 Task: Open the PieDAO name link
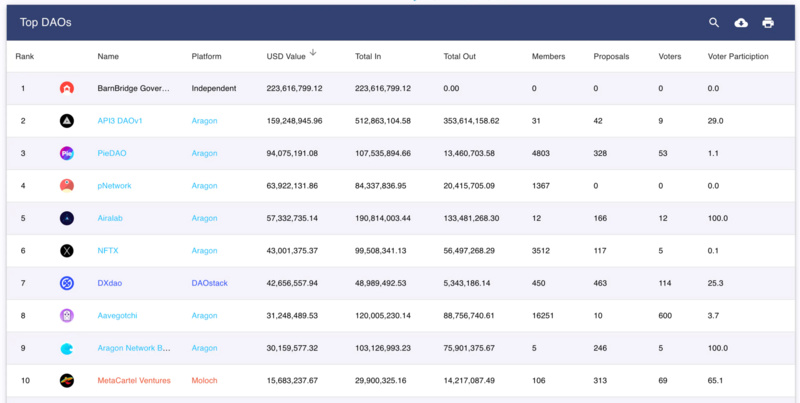(x=112, y=153)
